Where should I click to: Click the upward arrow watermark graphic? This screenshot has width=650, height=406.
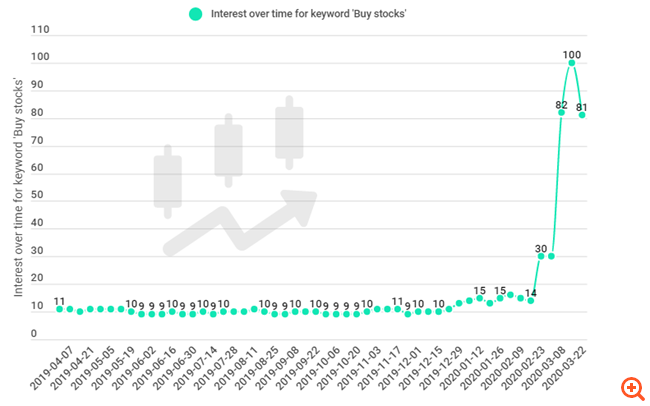(240, 222)
